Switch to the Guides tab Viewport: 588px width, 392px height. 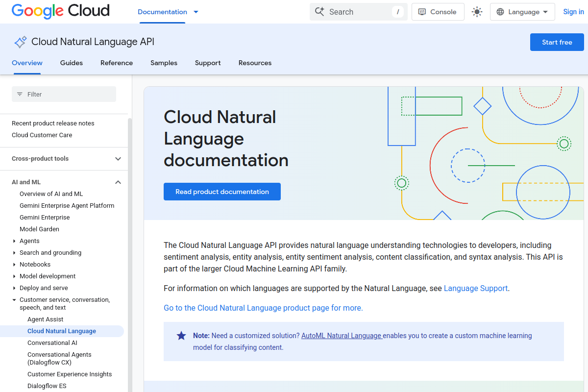pos(72,63)
